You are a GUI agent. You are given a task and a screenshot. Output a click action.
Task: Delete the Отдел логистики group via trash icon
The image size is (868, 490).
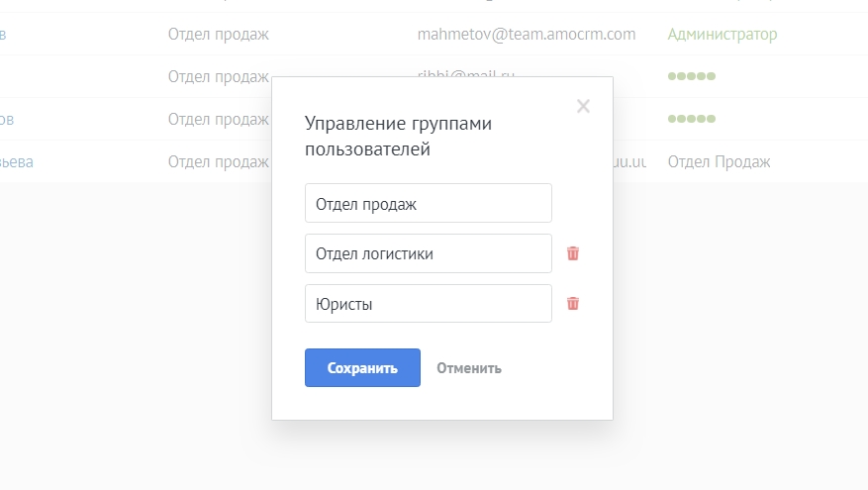tap(573, 253)
